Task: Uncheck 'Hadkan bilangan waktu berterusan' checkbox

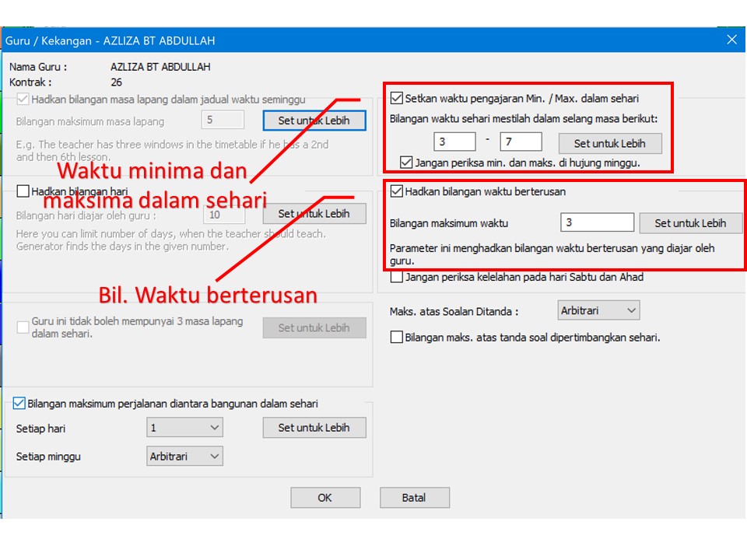Action: [397, 191]
